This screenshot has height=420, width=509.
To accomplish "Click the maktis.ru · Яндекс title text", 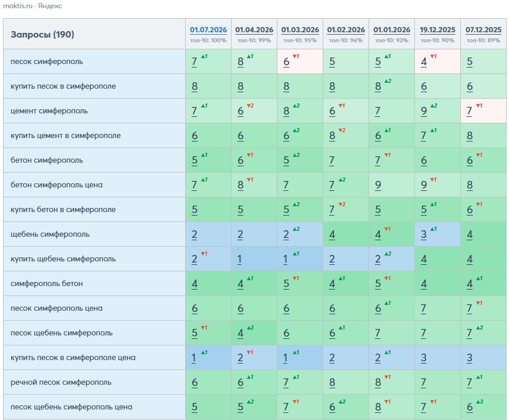I will [32, 6].
